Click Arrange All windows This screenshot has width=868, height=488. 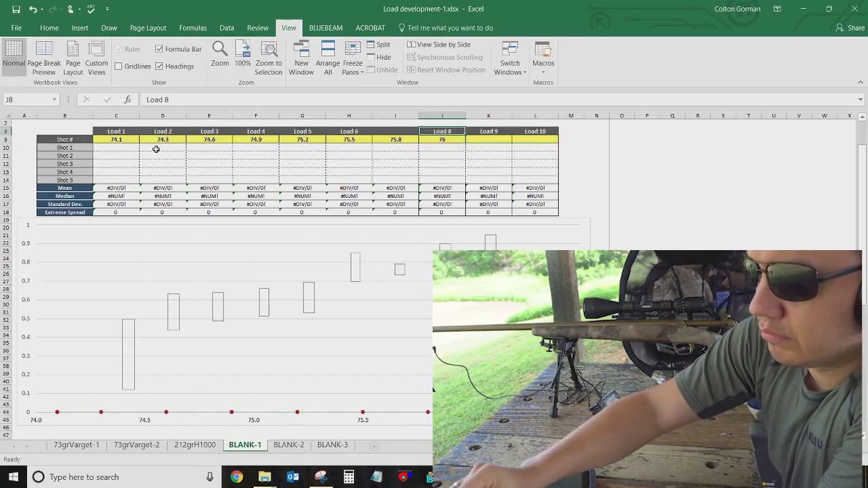tap(328, 58)
